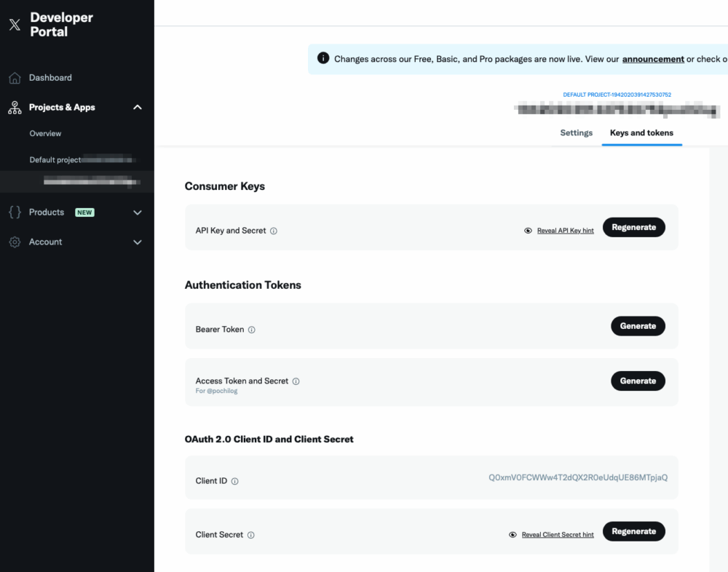Screen dimensions: 728x572
Task: Generate a Bearer Token
Action: pos(638,326)
